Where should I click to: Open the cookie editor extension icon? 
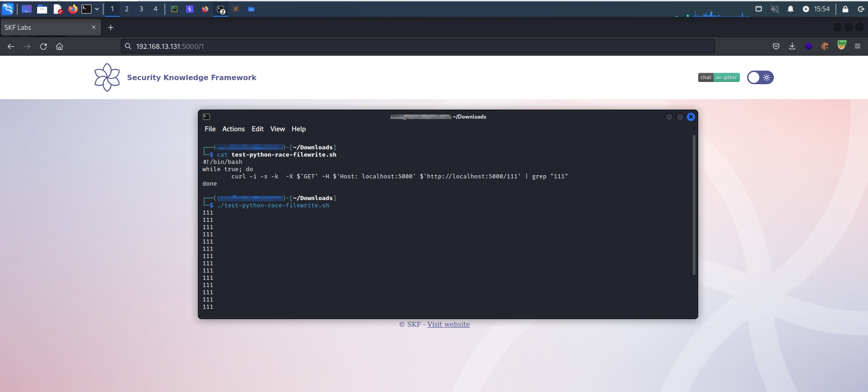click(x=825, y=46)
